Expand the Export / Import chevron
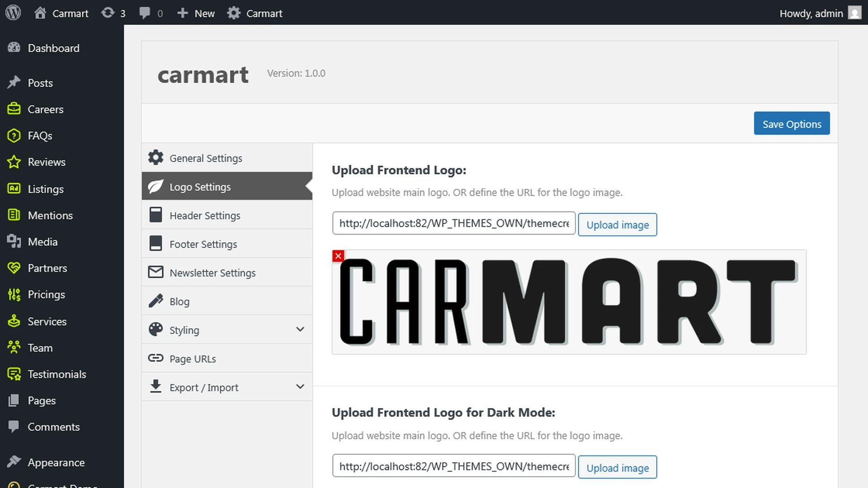 pos(300,387)
